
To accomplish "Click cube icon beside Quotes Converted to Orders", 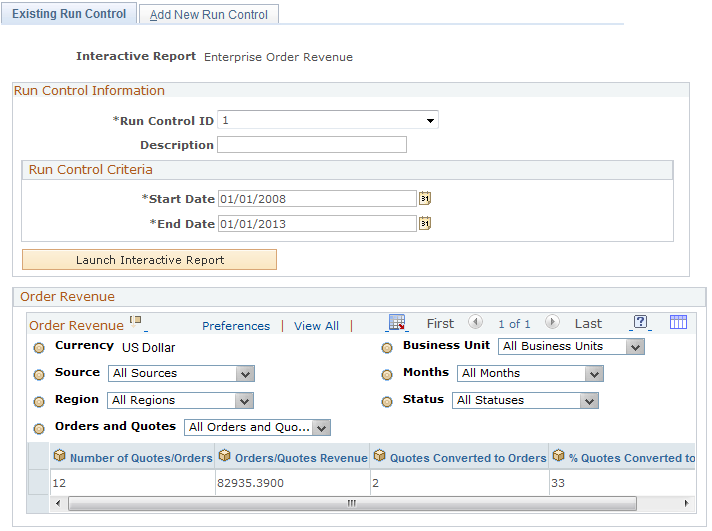I will (380, 456).
